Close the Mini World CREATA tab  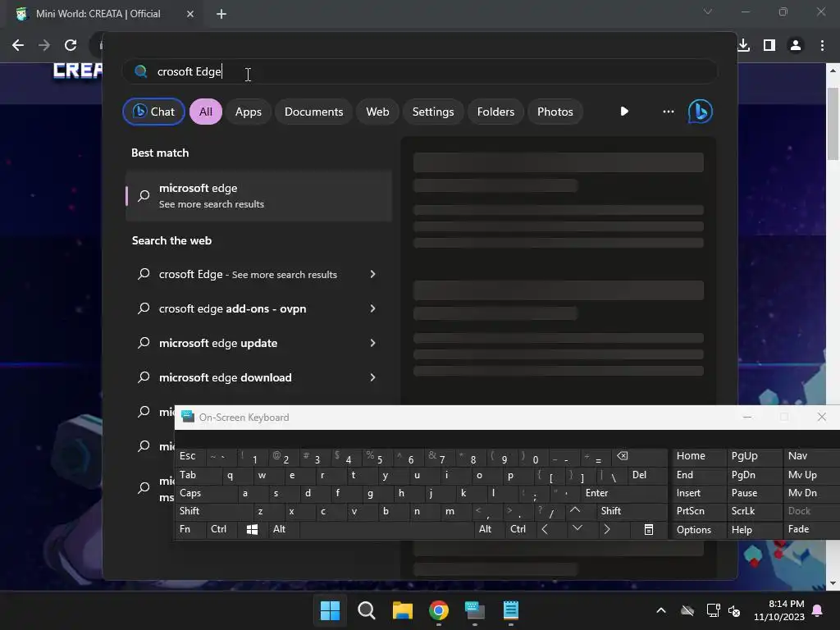pos(190,14)
